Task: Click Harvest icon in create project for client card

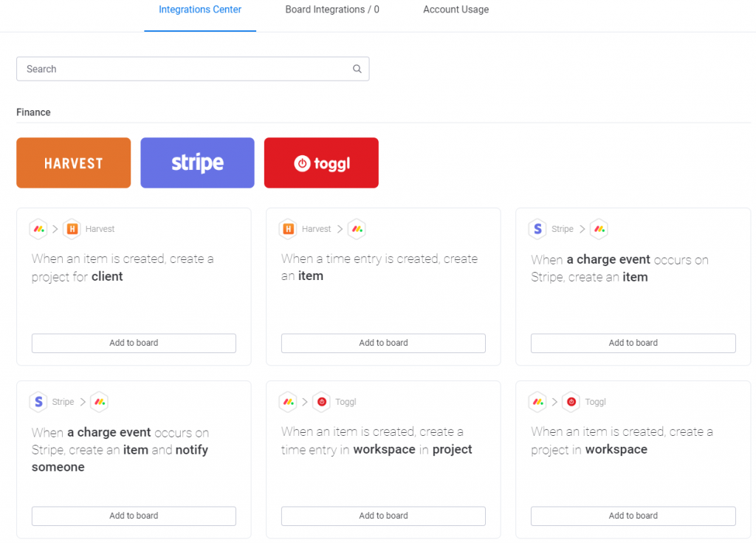Action: 72,229
